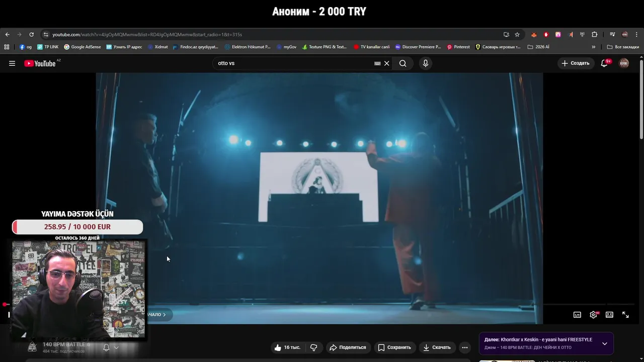
Task: Click the 'Создать' create button
Action: (576, 63)
